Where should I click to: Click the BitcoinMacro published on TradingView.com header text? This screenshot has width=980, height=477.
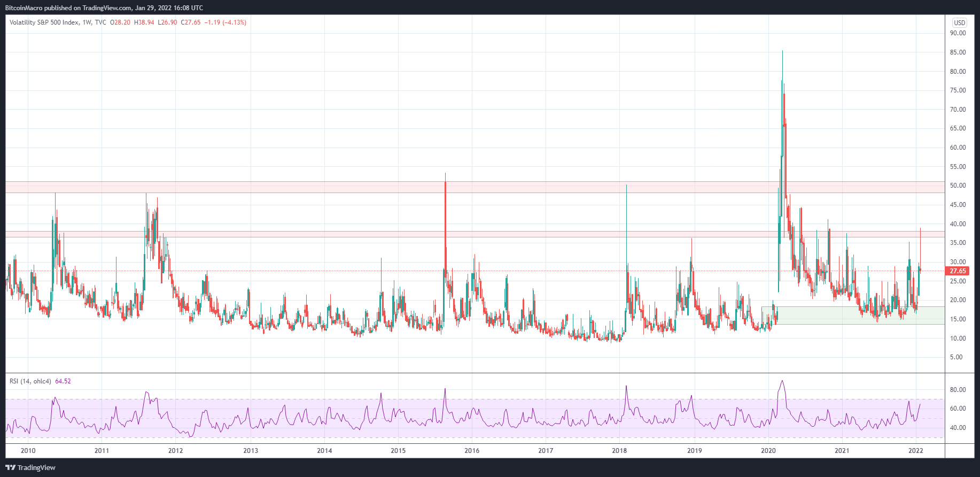click(x=104, y=8)
